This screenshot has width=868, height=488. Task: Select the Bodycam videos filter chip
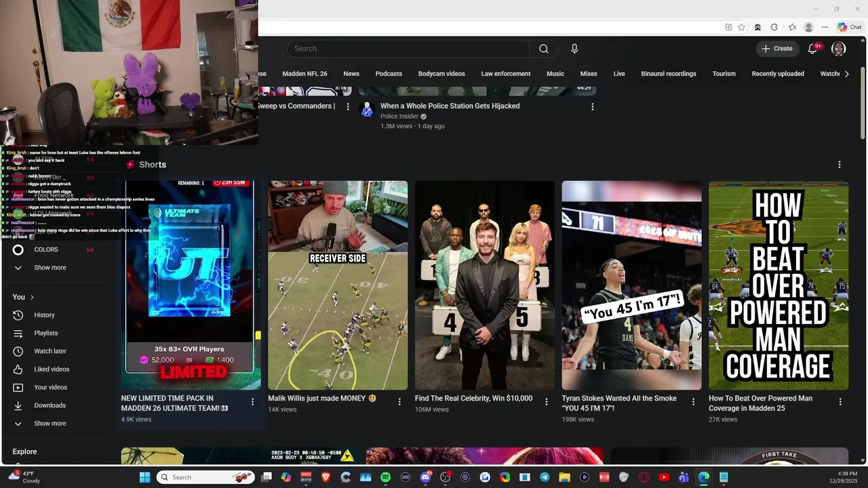coord(441,74)
